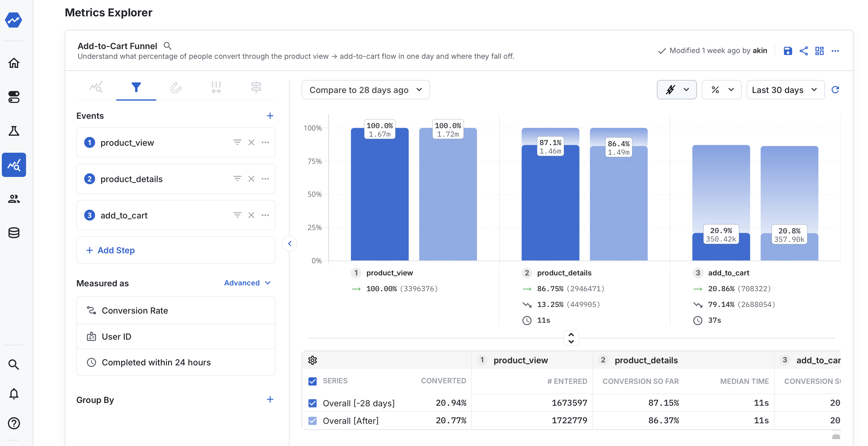Open Compare to 28 days ago dropdown
The image size is (868, 446).
pos(366,90)
